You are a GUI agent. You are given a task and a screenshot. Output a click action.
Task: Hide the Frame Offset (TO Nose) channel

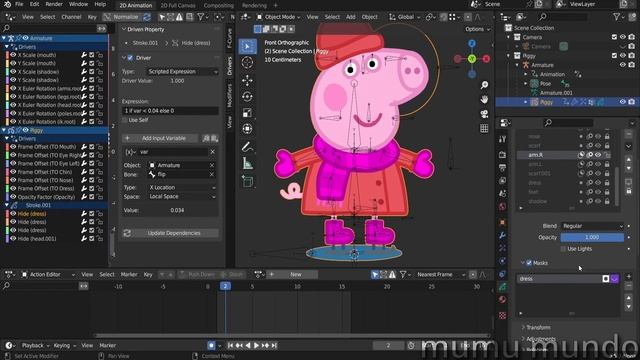(x=13, y=180)
